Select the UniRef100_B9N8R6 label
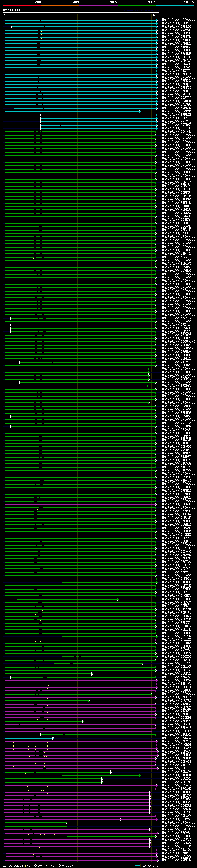The height and width of the screenshot is (868, 197). 177,772
